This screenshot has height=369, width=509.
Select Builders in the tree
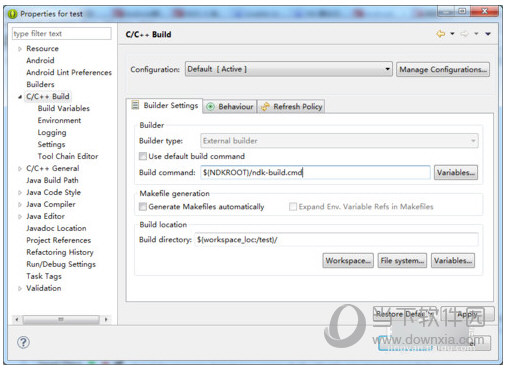point(40,84)
